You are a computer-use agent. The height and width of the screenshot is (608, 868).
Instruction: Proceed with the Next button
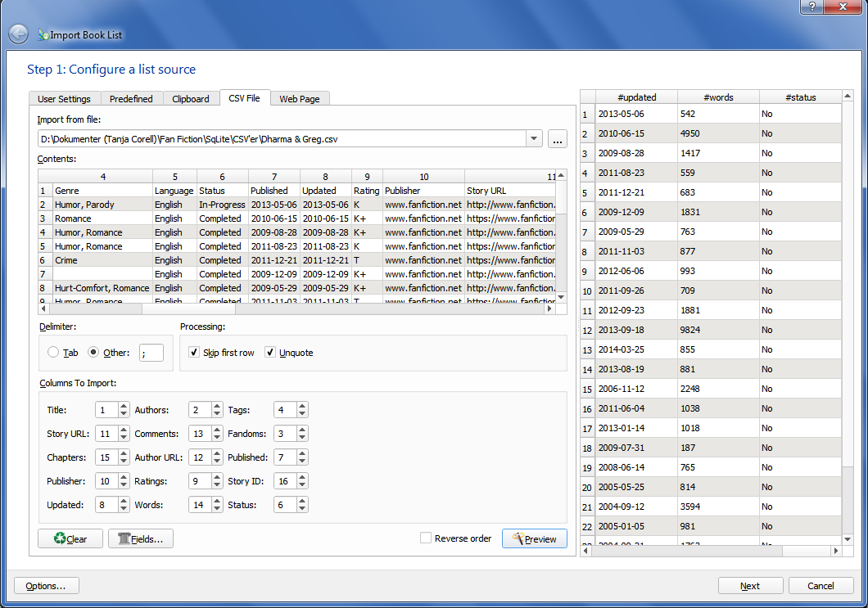pyautogui.click(x=750, y=585)
